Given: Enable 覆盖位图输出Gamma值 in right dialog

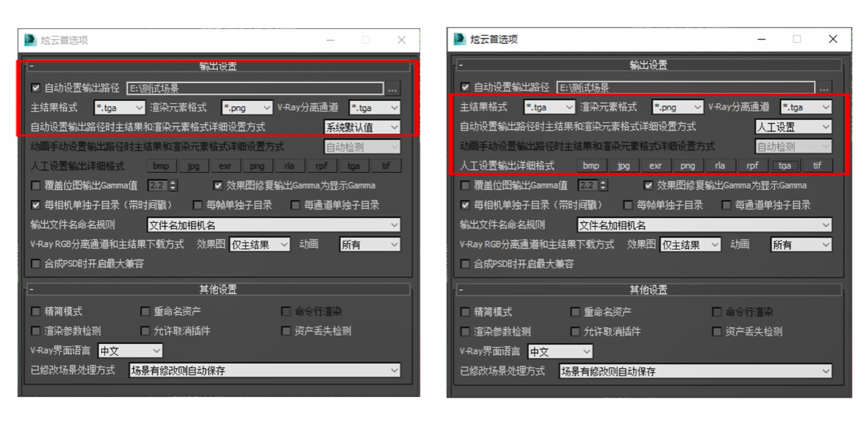Looking at the screenshot, I should (466, 186).
